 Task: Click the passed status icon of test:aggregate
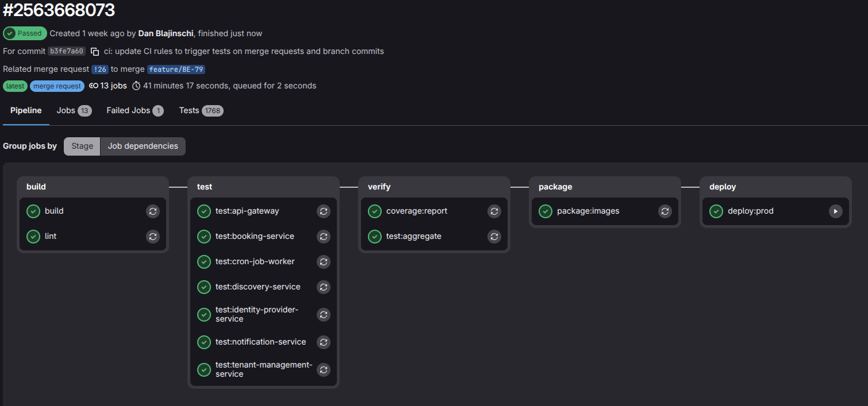[x=375, y=236]
